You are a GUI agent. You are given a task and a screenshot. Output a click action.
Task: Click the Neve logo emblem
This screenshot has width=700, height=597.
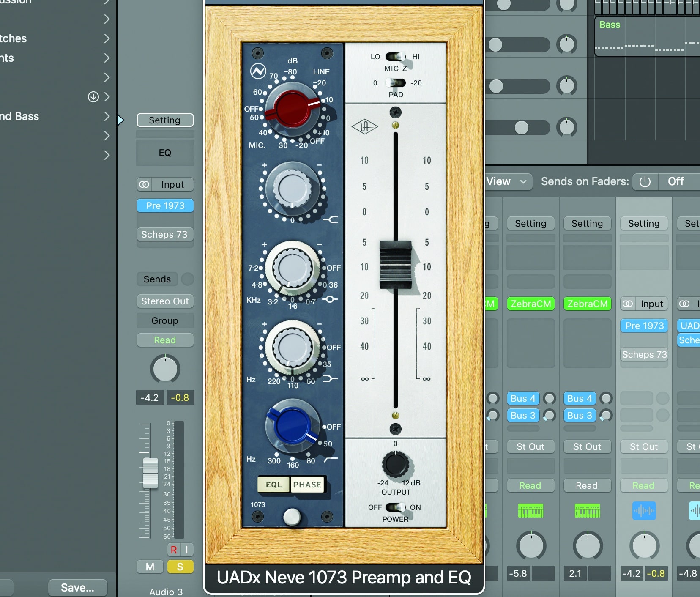point(258,71)
